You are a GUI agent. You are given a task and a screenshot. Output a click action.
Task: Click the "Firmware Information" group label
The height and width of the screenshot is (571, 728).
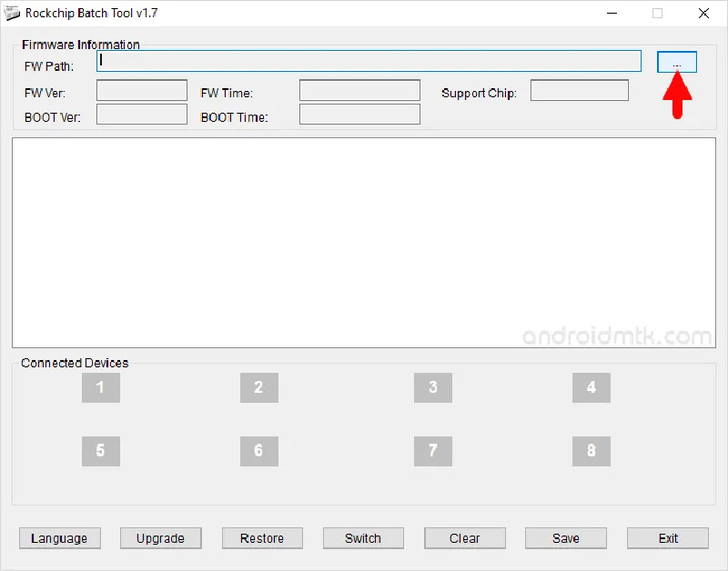point(81,45)
